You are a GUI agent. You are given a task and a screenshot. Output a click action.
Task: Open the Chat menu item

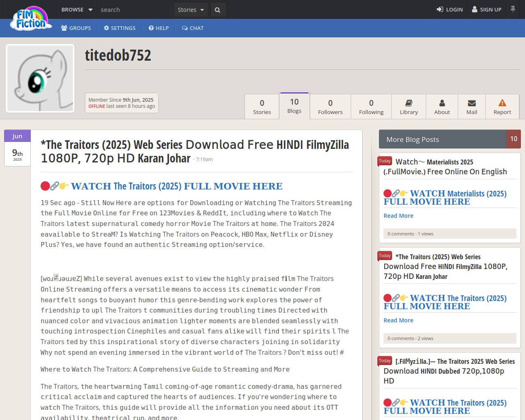(x=193, y=28)
